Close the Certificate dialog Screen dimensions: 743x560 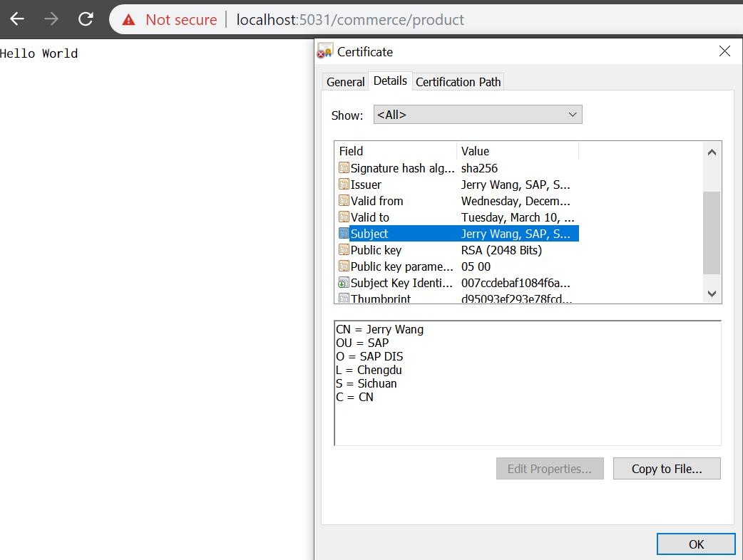(x=724, y=51)
